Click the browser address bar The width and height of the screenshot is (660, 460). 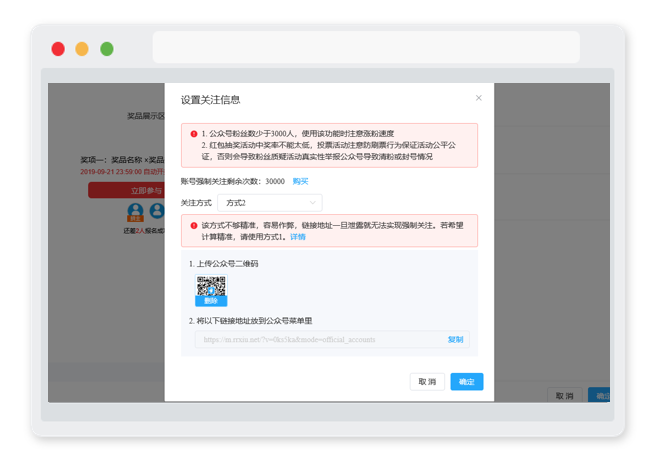click(x=366, y=47)
